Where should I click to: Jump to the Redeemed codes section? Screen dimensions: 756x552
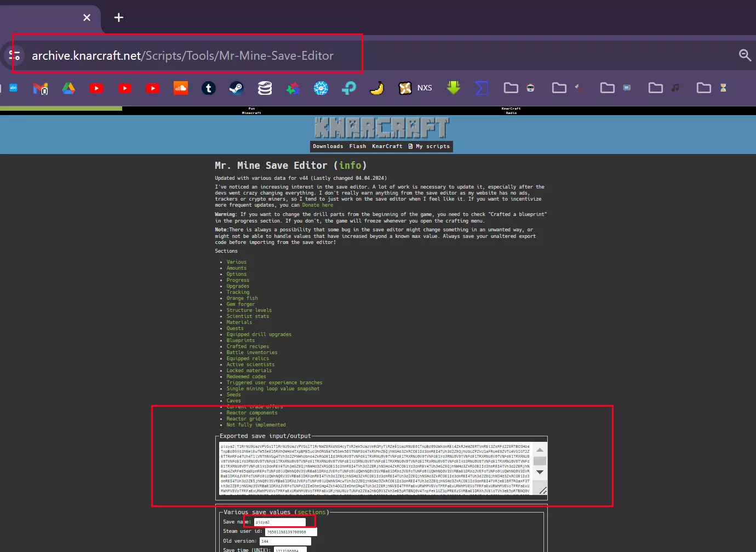click(x=247, y=377)
